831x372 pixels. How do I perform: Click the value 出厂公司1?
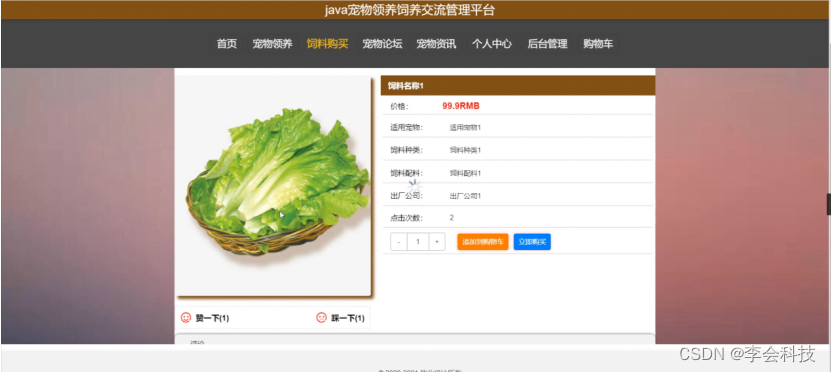pyautogui.click(x=465, y=196)
